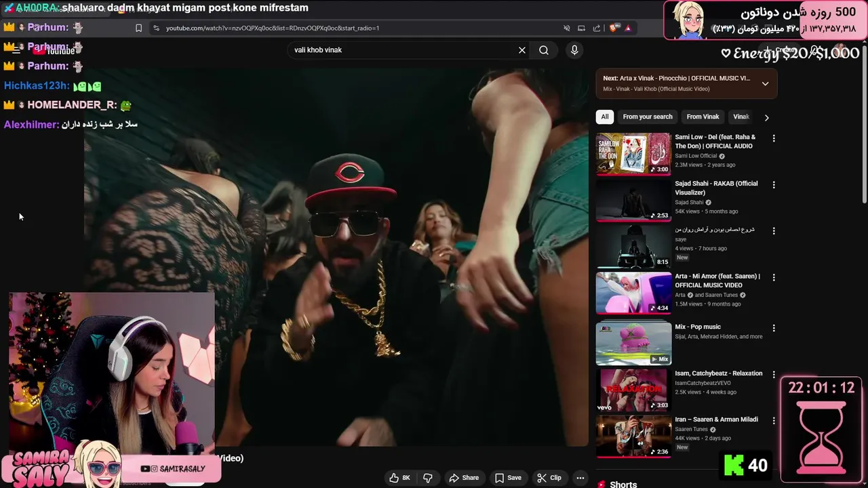Open Saaren Tunes channel under Iran video

[x=691, y=429]
